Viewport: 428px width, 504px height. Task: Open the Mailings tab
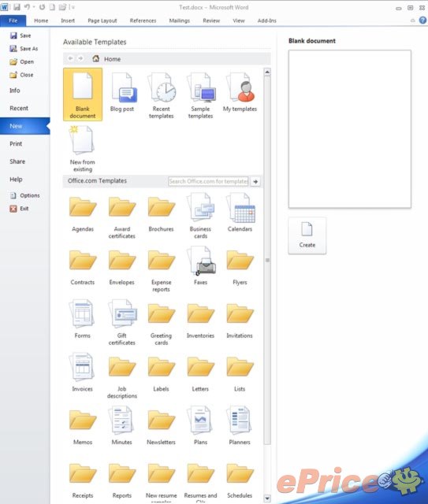180,20
